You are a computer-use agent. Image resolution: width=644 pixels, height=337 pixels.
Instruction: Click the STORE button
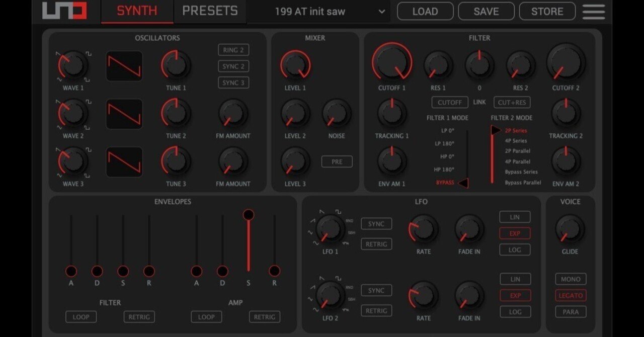[546, 11]
